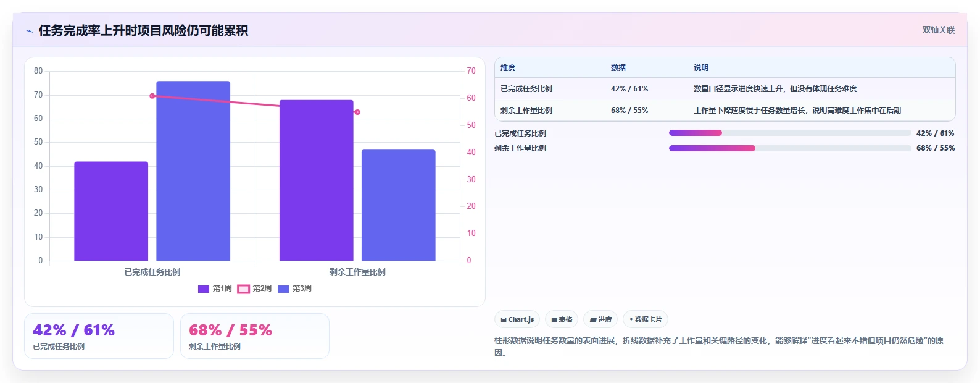
Task: Click description starting 工作量下降速度慢于
Action: (x=797, y=111)
